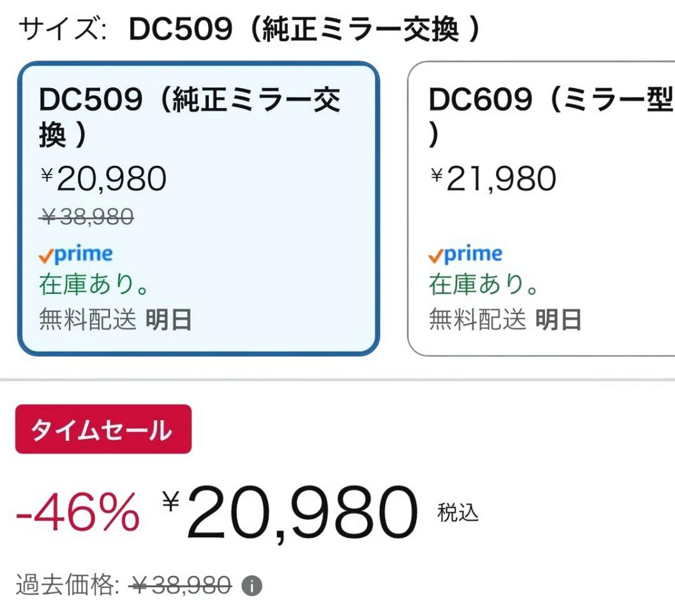Click the info circle next to ¥38,980
675x616 pixels.
pos(252,585)
